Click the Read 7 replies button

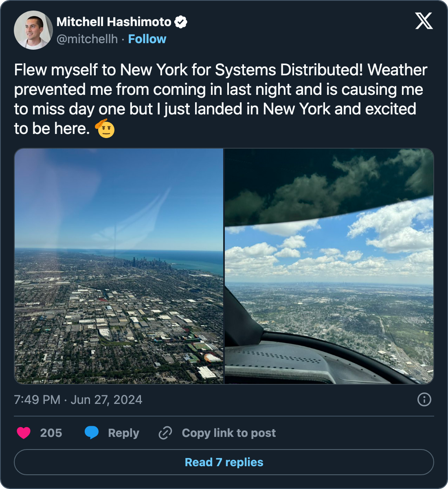(224, 462)
